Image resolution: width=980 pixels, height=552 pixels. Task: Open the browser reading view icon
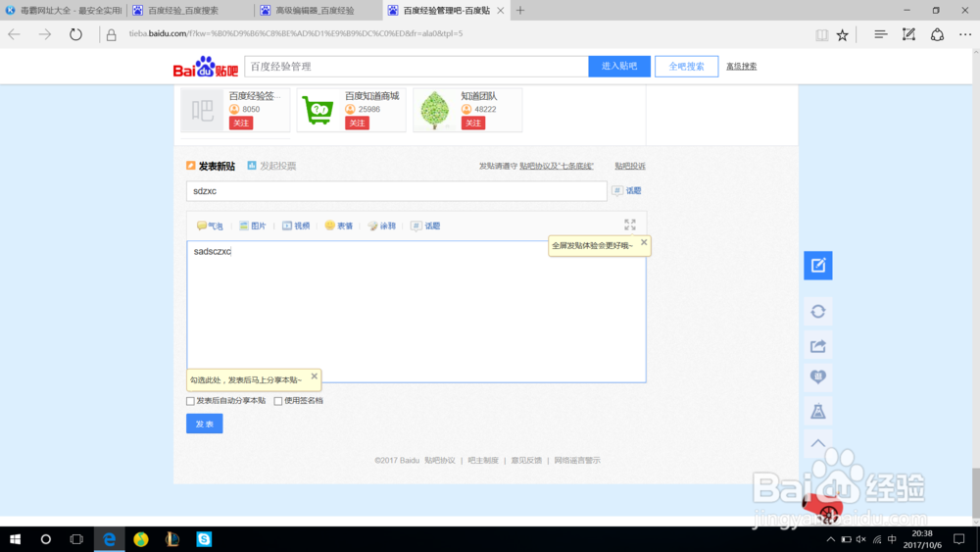click(822, 35)
